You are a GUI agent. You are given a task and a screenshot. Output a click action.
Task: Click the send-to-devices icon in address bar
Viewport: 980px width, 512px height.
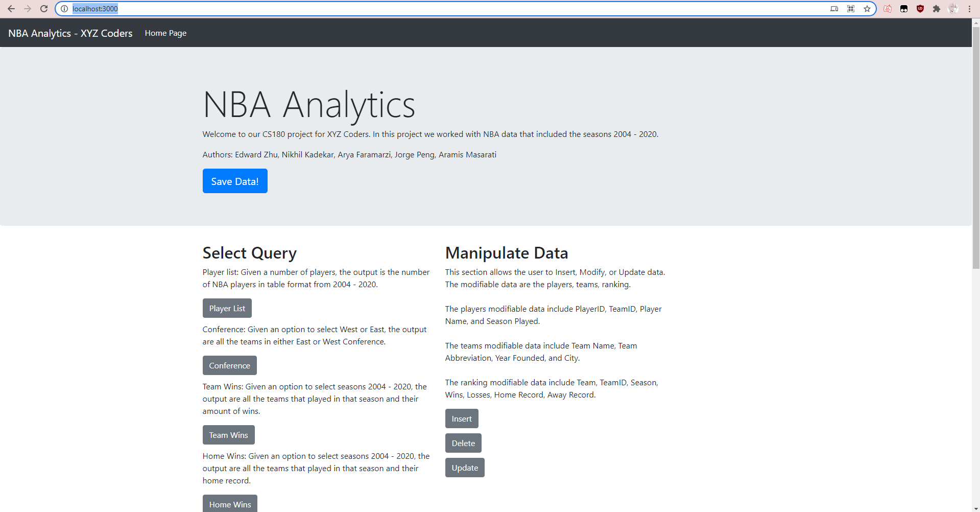click(834, 9)
